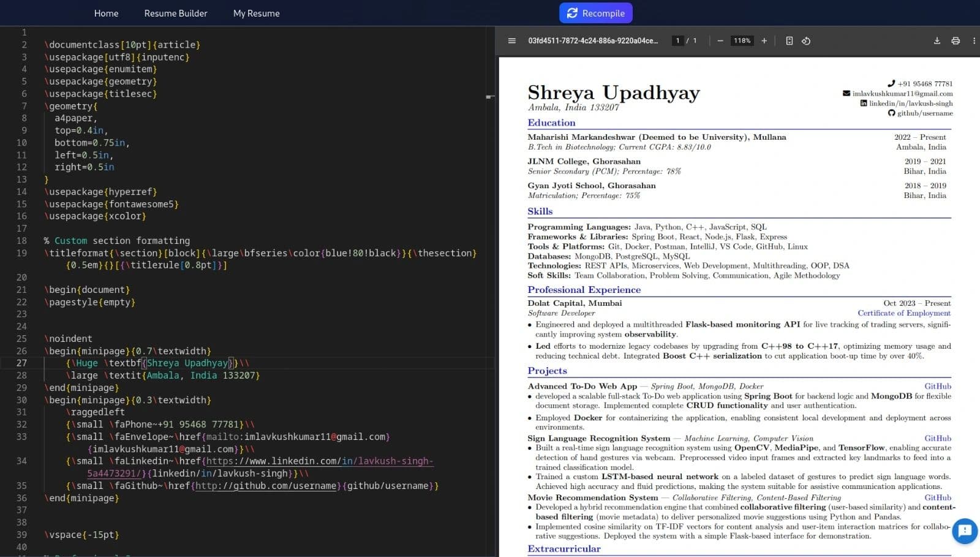Print the resume PDF

click(956, 41)
